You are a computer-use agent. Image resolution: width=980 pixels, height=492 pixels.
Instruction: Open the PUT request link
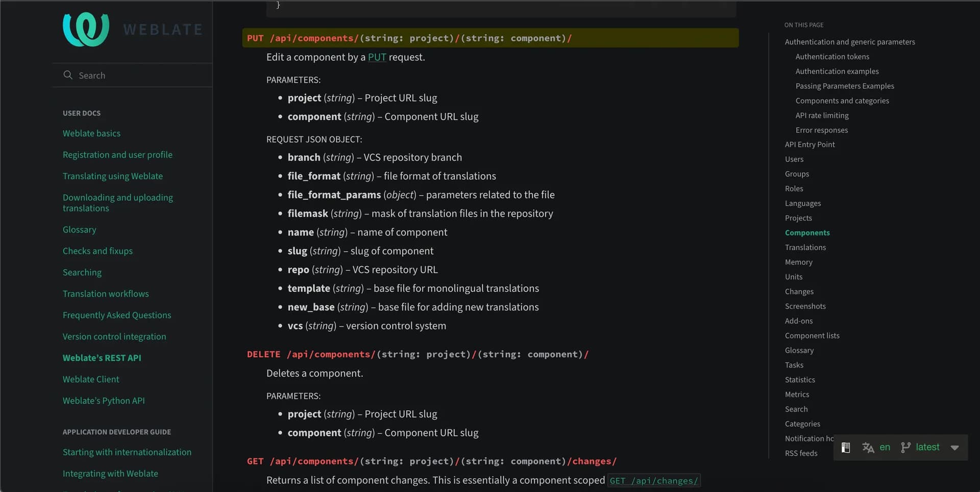[x=377, y=57]
